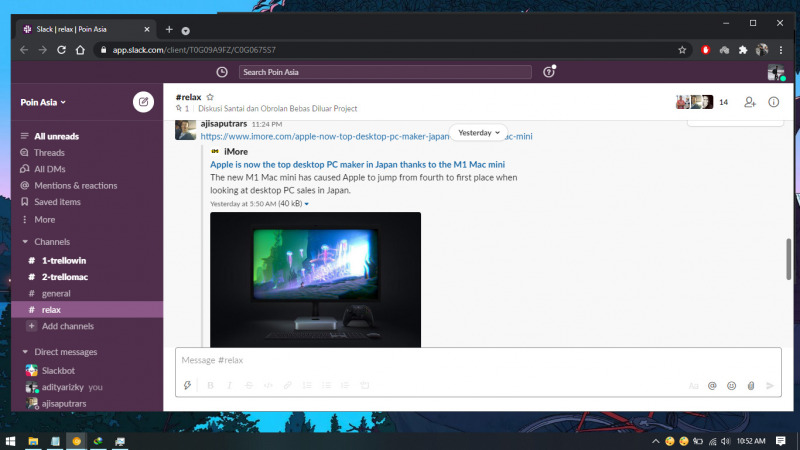Viewport: 800px width, 450px height.
Task: Insert a link in the message
Action: 288,385
